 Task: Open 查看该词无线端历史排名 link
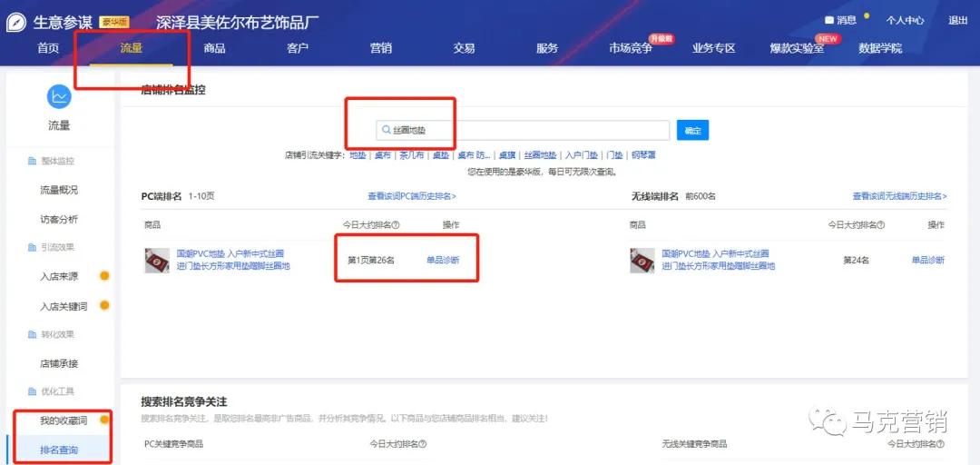(900, 196)
